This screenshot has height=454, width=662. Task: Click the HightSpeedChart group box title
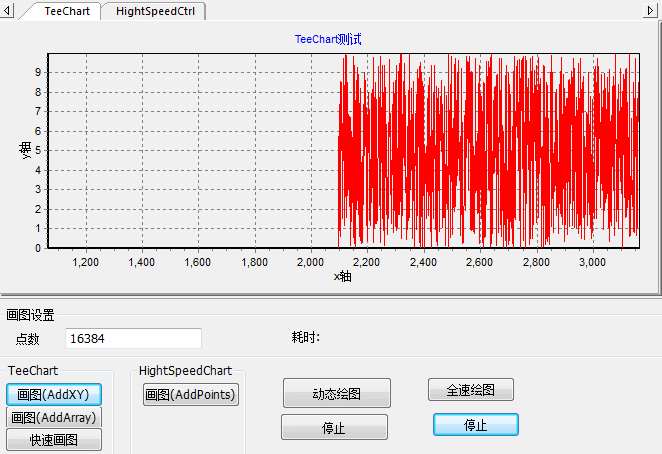pyautogui.click(x=185, y=370)
